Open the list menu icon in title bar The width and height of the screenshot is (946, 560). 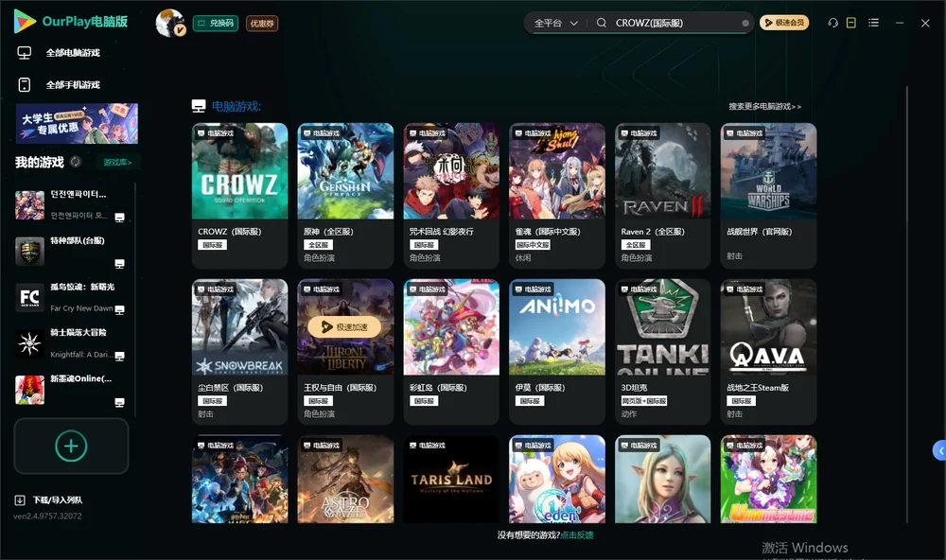tap(873, 23)
